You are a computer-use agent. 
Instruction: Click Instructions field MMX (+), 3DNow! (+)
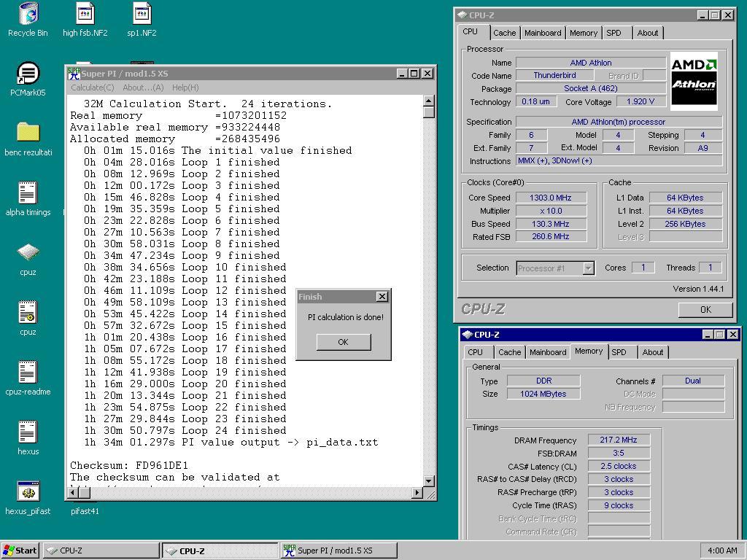619,161
